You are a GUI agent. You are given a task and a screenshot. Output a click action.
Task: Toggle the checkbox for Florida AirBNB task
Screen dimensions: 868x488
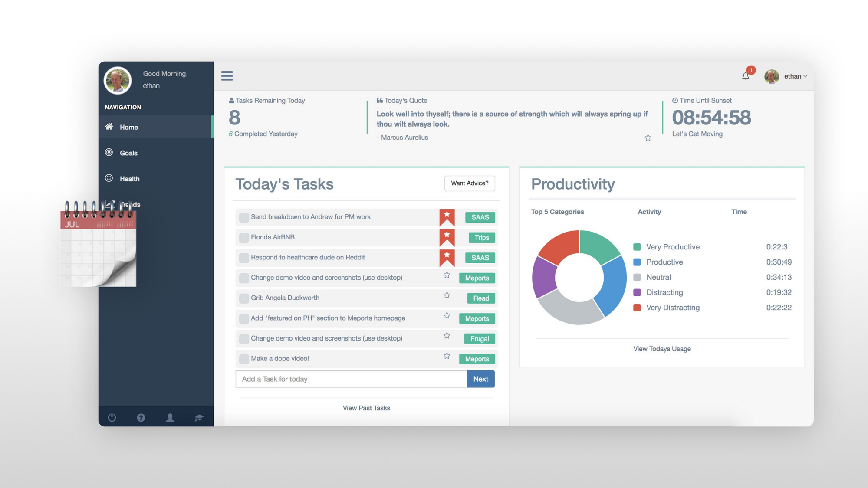click(x=243, y=237)
